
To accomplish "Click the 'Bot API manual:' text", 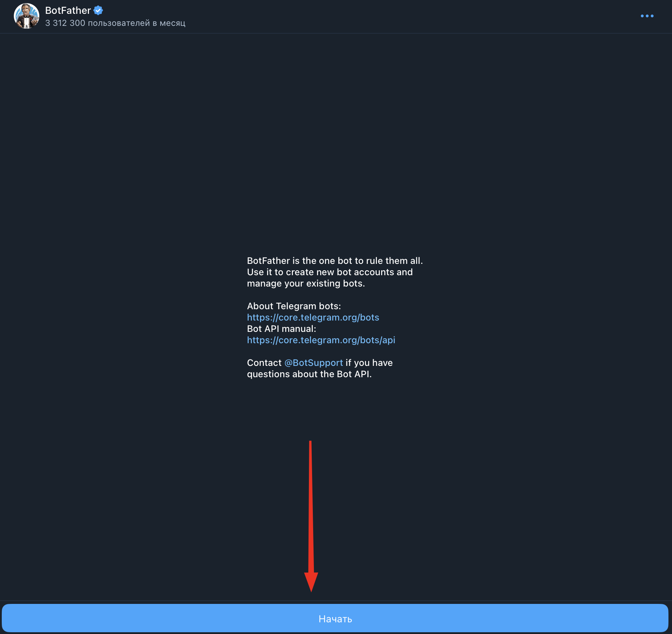I will click(x=282, y=329).
